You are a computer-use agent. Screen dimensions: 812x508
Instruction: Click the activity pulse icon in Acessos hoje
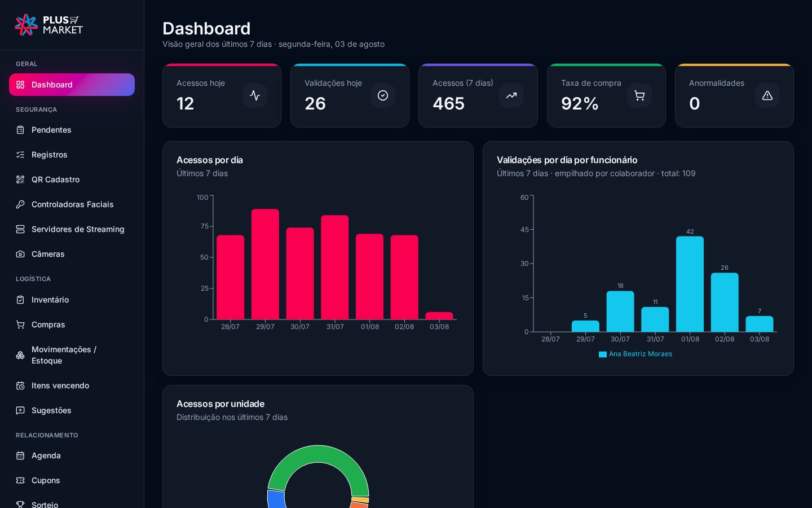coord(255,95)
